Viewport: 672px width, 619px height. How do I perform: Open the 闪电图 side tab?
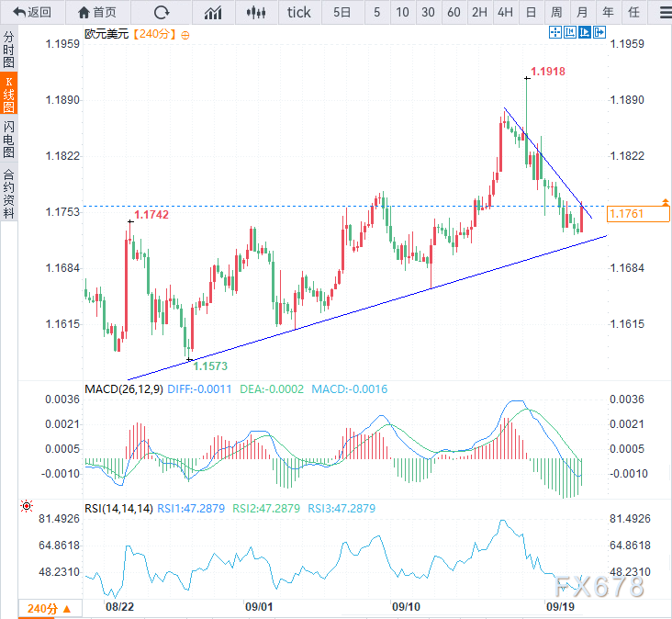click(x=9, y=139)
